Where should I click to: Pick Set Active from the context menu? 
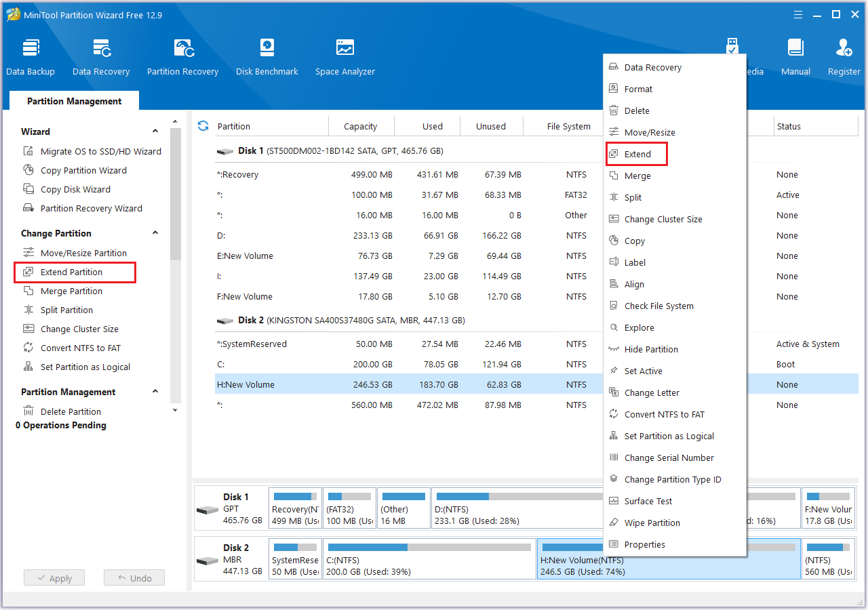coord(675,371)
